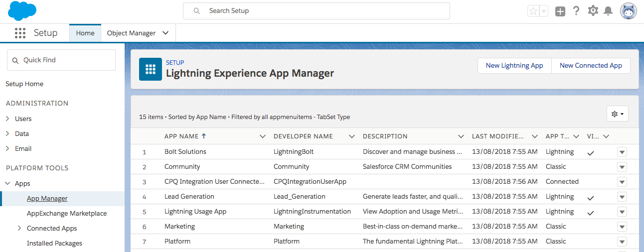Click the App Manager page header icon
Screen dimensions: 644x252
point(150,69)
